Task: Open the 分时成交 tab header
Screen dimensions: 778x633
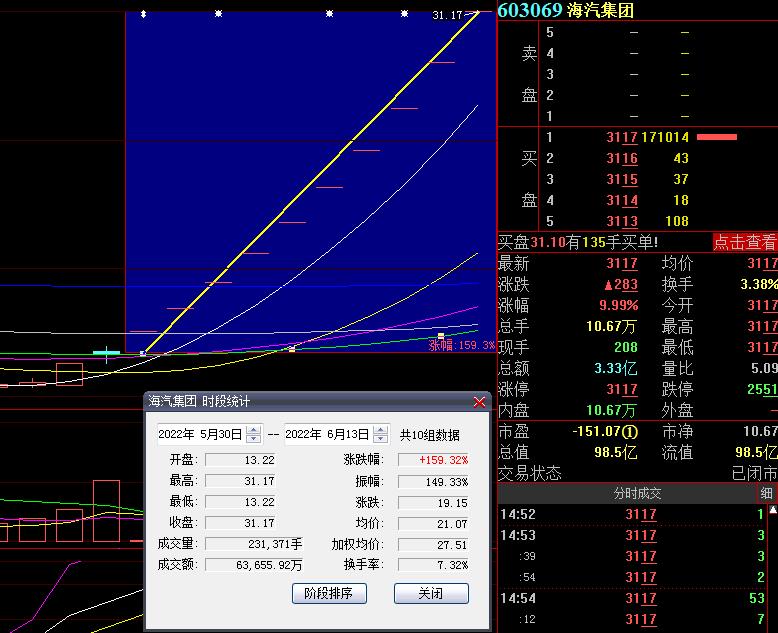Action: point(637,493)
